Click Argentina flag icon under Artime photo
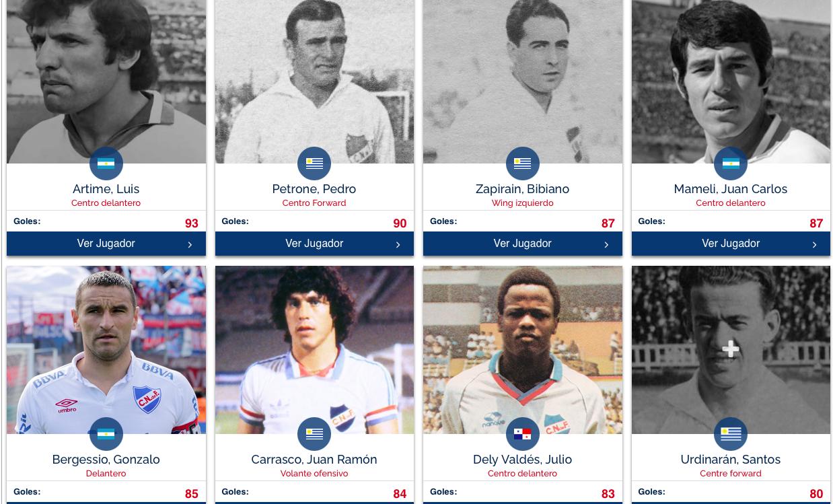 [x=106, y=164]
